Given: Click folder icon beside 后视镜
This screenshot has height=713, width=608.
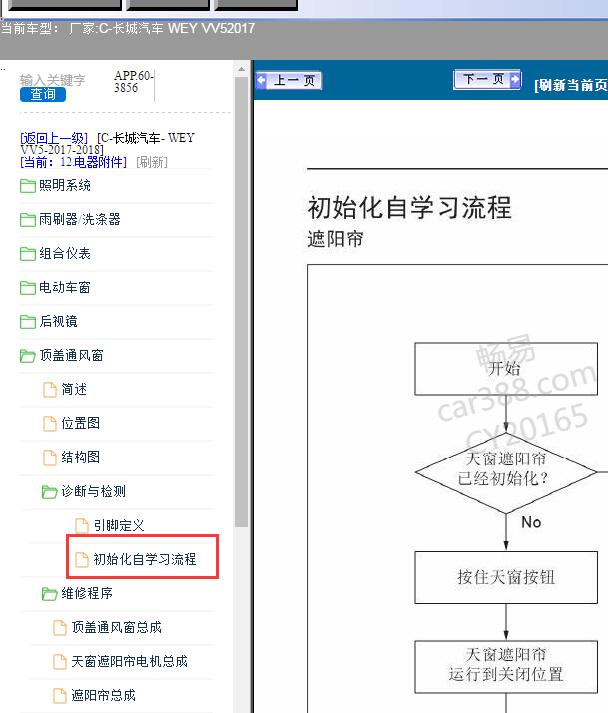Looking at the screenshot, I should click(28, 321).
